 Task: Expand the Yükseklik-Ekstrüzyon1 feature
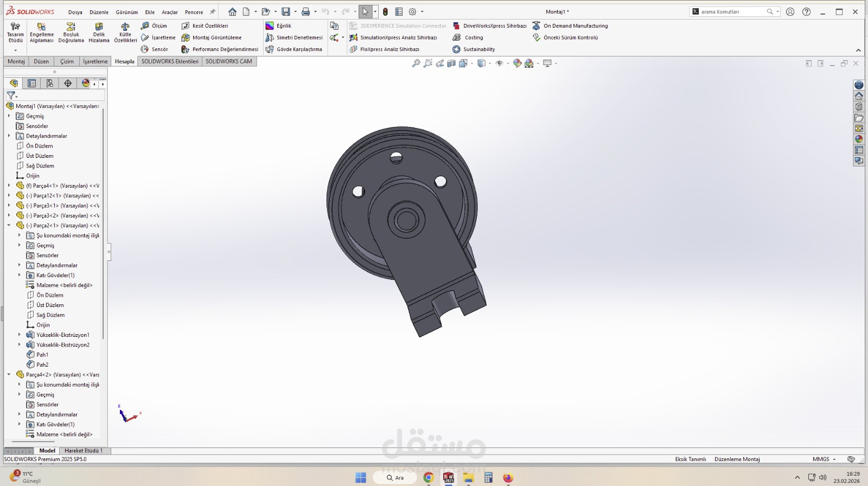click(19, 335)
